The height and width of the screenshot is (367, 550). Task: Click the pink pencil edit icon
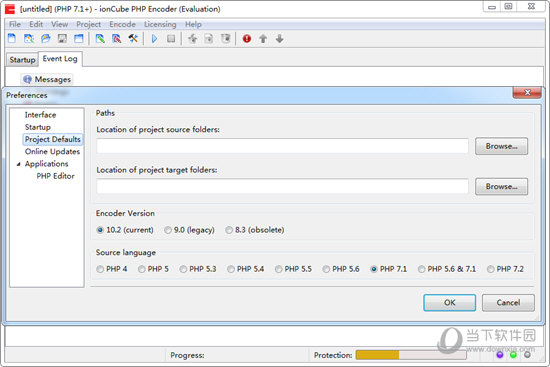coord(116,39)
